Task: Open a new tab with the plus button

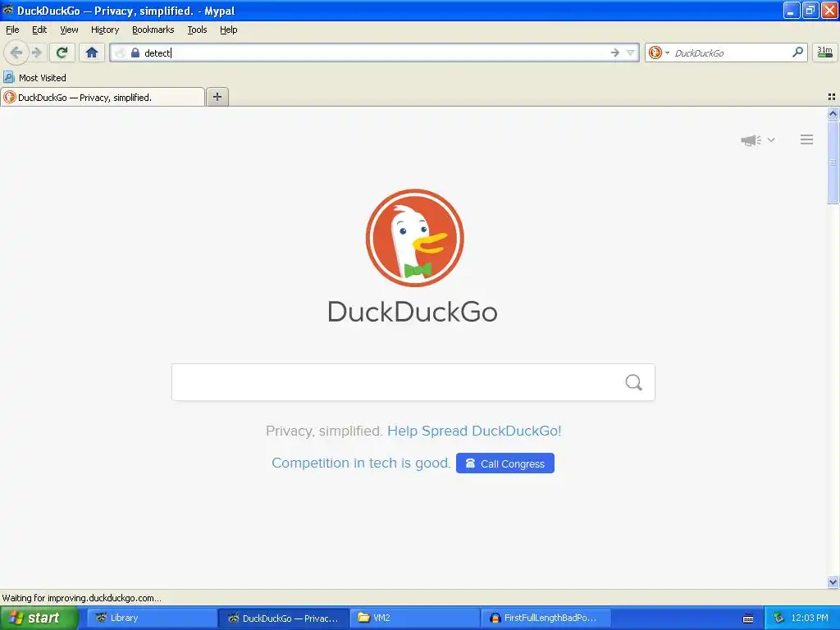Action: coord(217,97)
